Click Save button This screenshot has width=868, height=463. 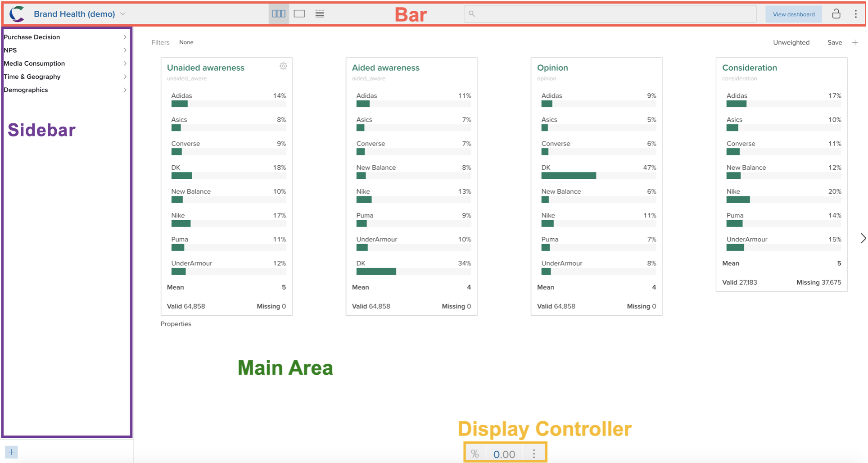click(x=834, y=42)
